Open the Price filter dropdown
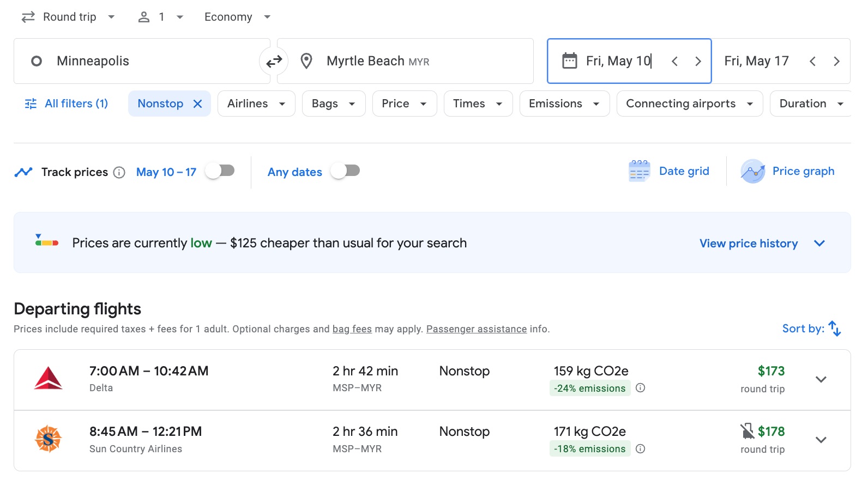 pyautogui.click(x=405, y=104)
